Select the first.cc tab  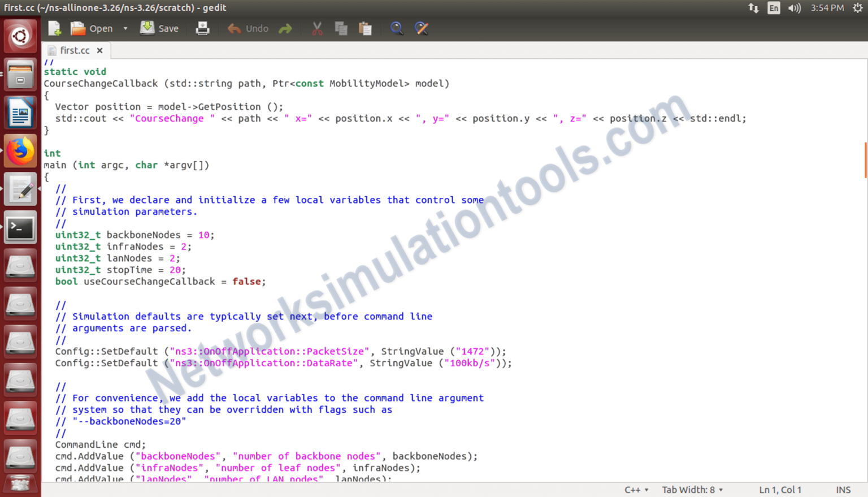75,50
